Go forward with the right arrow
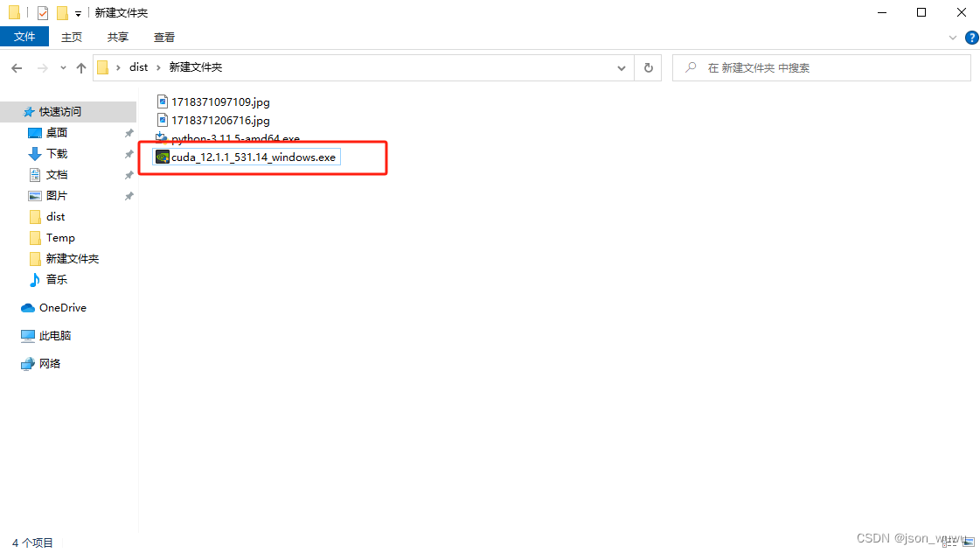The height and width of the screenshot is (553, 980). [43, 67]
